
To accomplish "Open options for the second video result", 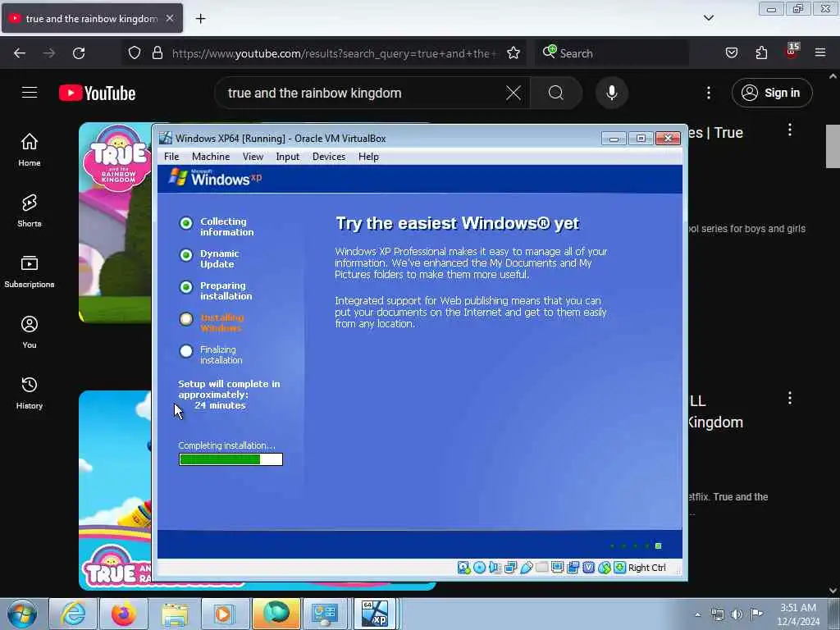I will pos(790,398).
